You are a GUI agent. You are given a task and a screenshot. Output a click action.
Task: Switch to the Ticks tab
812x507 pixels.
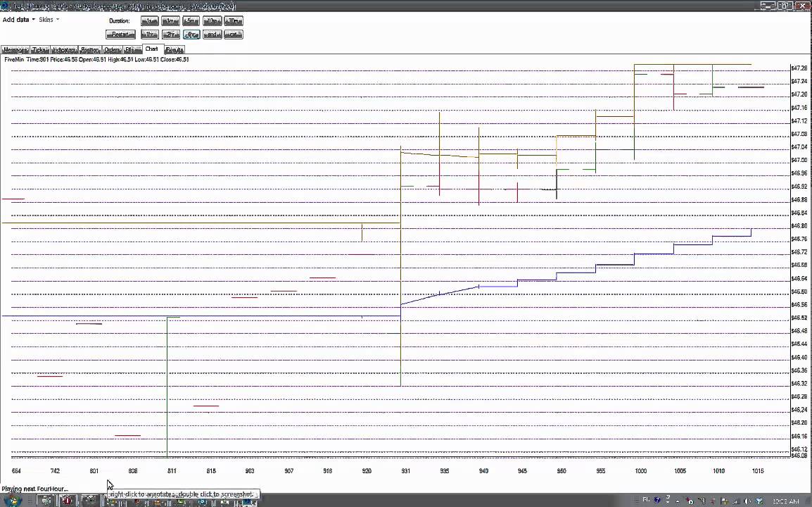coord(40,50)
